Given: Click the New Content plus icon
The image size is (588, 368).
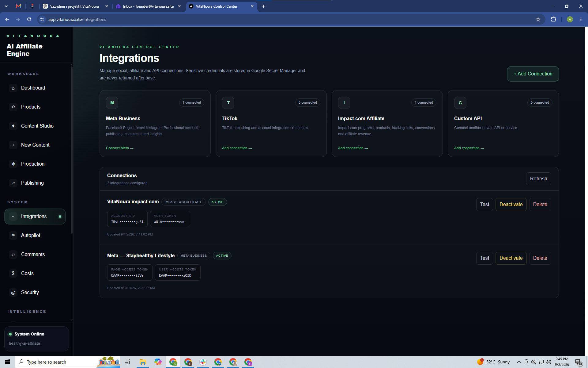Looking at the screenshot, I should point(13,145).
